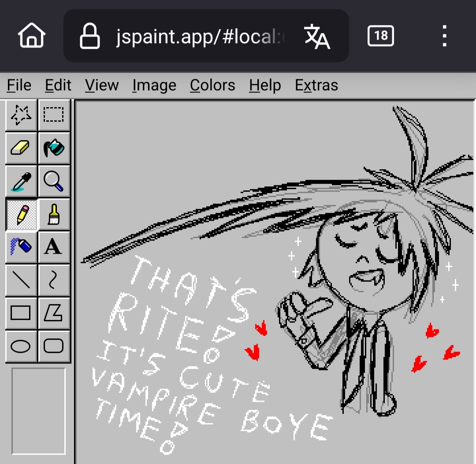Screen dimensions: 476x464
Task: Open the Image menu
Action: (x=154, y=85)
